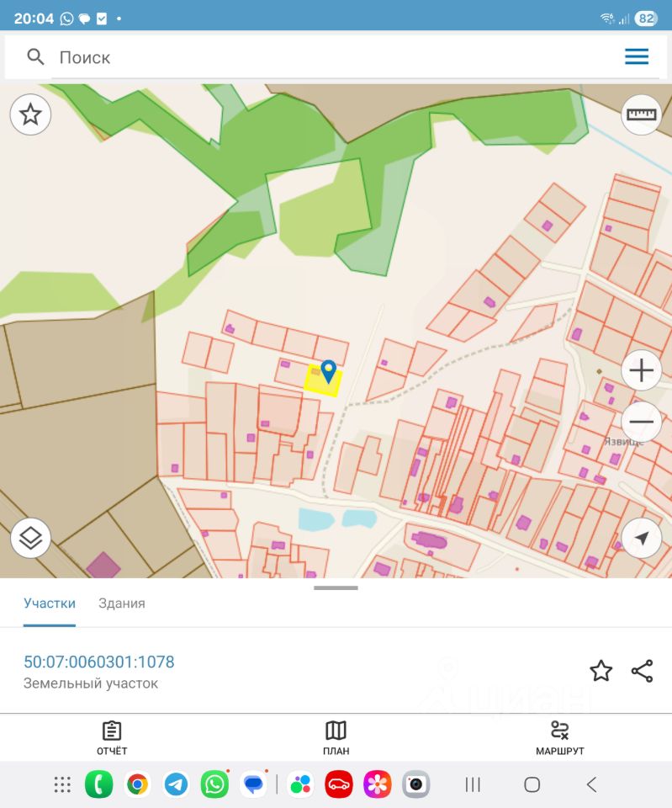Add the parcel to favorites with the star
This screenshot has width=672, height=808.
pyautogui.click(x=601, y=671)
